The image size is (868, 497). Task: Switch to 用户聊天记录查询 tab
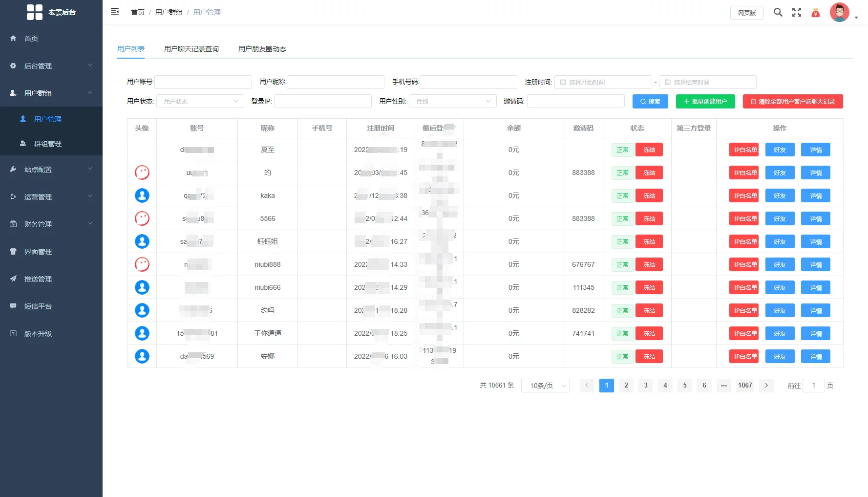(191, 49)
